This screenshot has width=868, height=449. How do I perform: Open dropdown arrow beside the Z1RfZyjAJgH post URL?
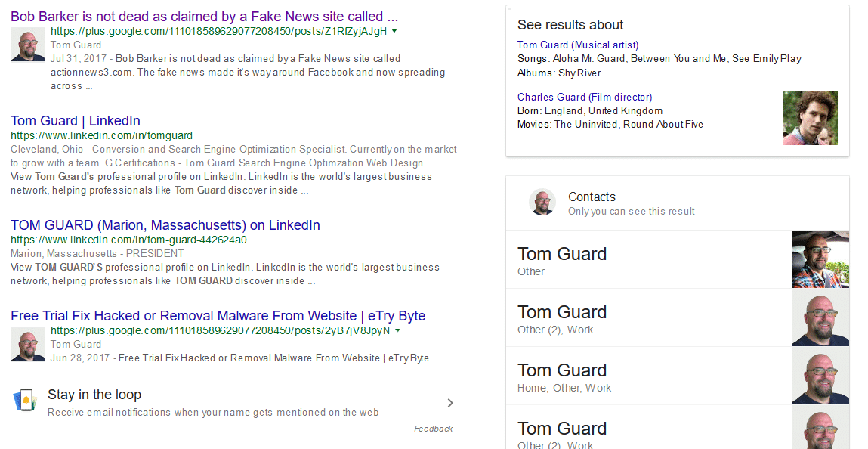coord(394,31)
